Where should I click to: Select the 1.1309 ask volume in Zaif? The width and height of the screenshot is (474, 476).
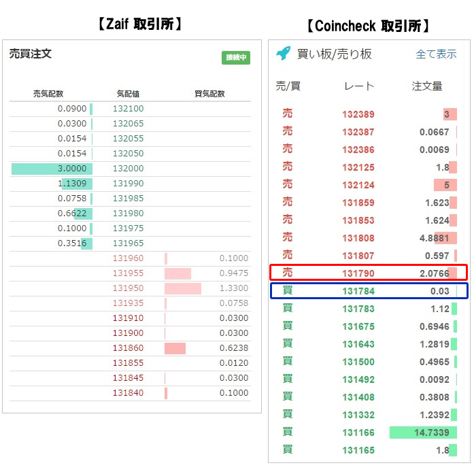click(72, 184)
